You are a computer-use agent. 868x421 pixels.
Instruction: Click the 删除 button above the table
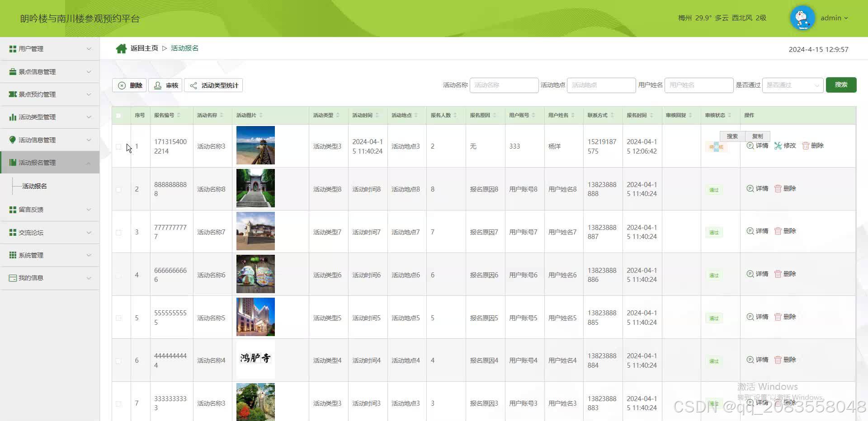[129, 85]
